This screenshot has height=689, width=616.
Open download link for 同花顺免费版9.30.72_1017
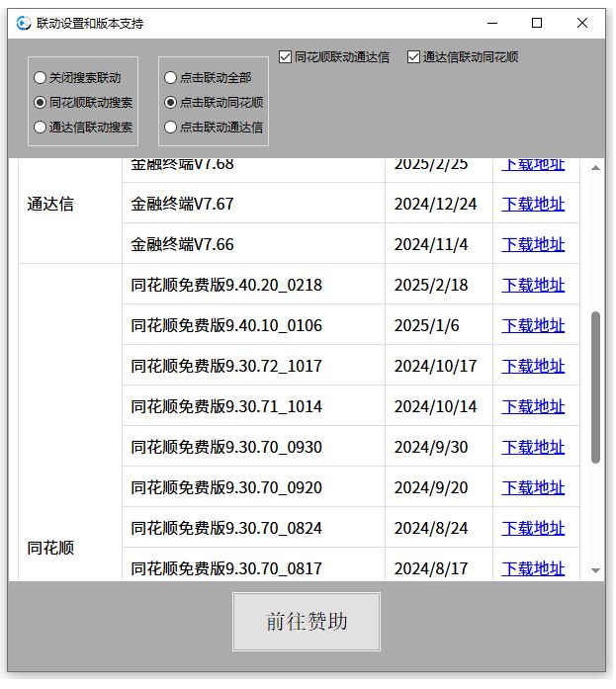[533, 366]
